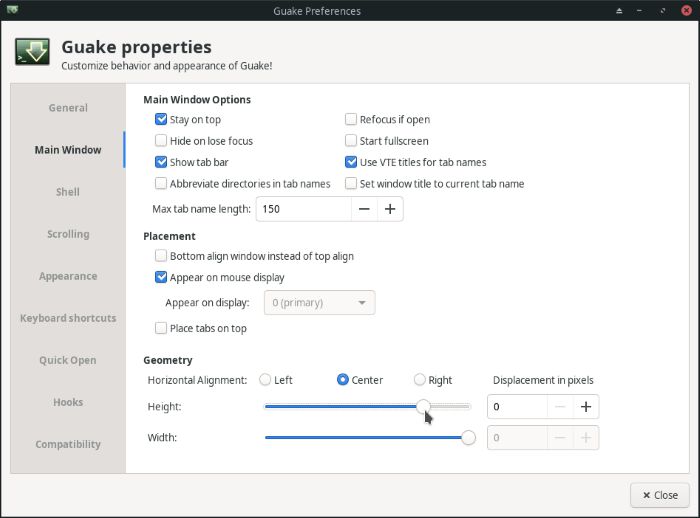Click Width displacement plus button
Screen dimensions: 700x518
click(x=586, y=438)
